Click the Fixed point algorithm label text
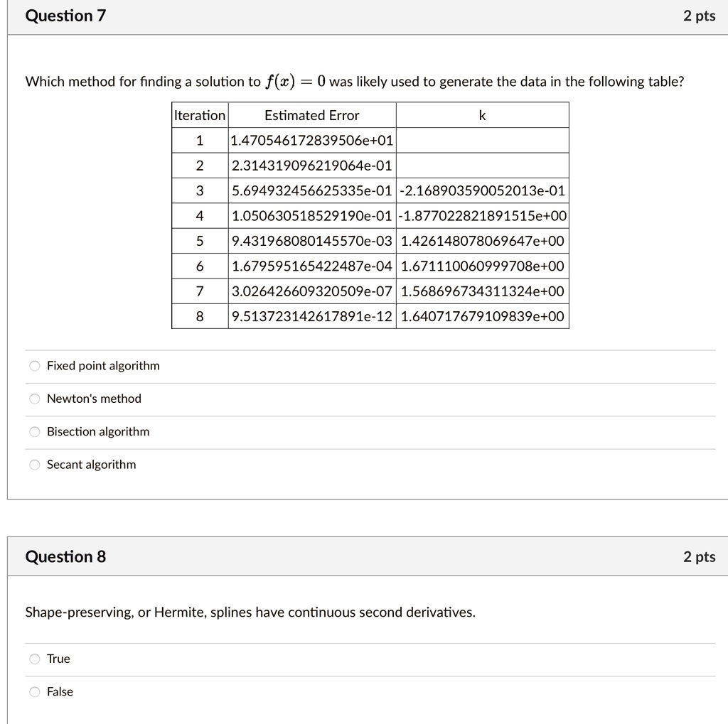Image resolution: width=728 pixels, height=724 pixels. pyautogui.click(x=102, y=366)
